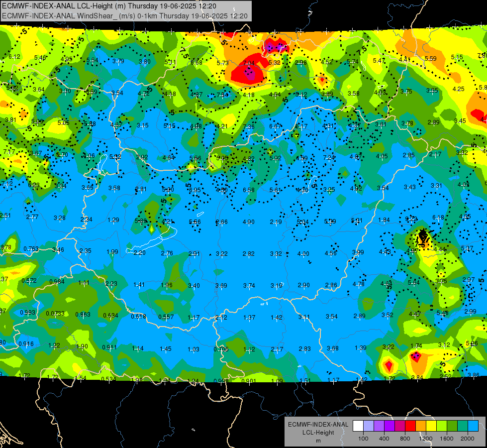The image size is (487, 448).
Task: Click the wind shear value "6.95"
Action: tap(195, 190)
